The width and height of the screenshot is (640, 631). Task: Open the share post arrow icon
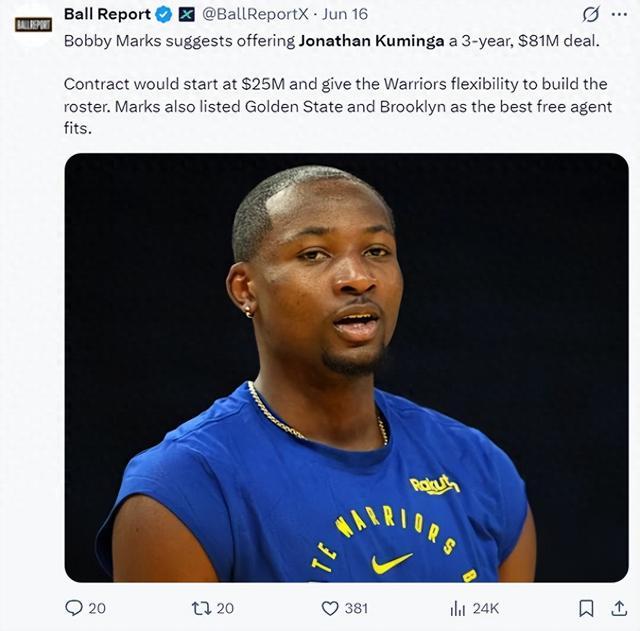click(618, 607)
